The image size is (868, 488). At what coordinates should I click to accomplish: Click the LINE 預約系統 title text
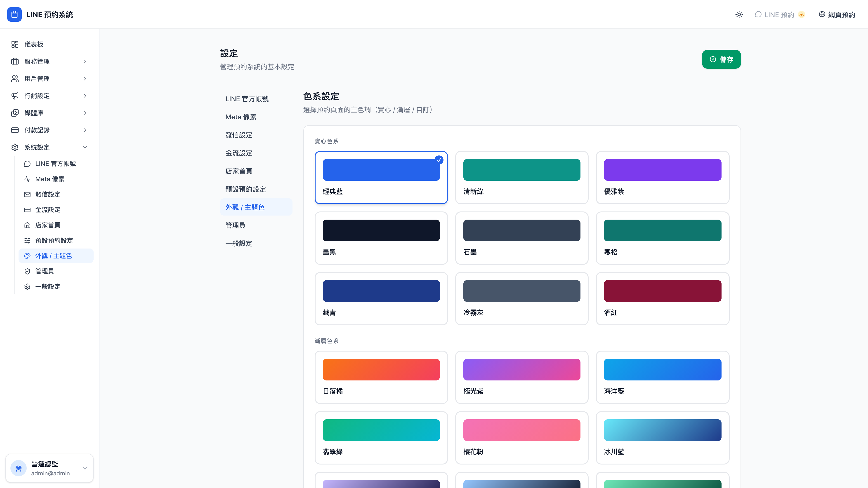point(50,14)
